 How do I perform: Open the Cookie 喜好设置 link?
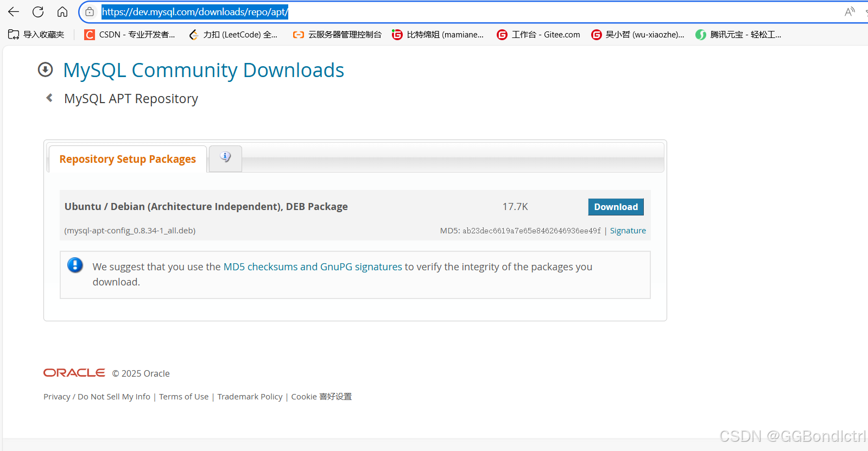321,397
